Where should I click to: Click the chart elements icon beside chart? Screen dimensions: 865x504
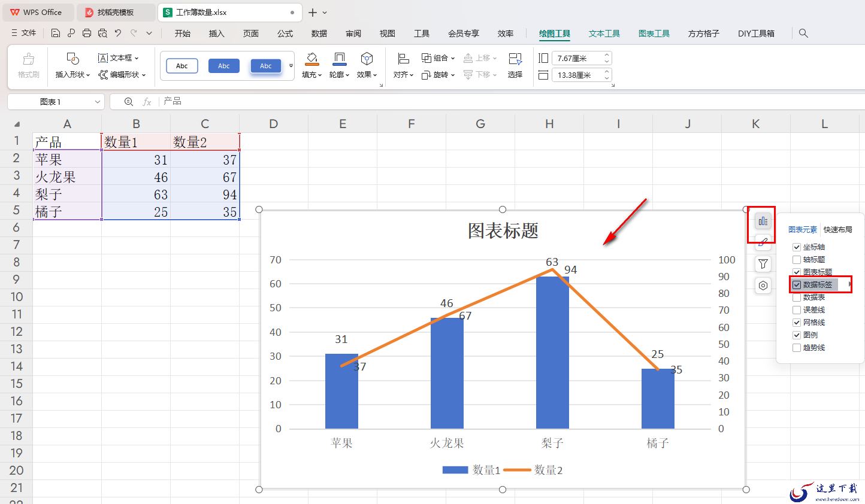point(763,221)
